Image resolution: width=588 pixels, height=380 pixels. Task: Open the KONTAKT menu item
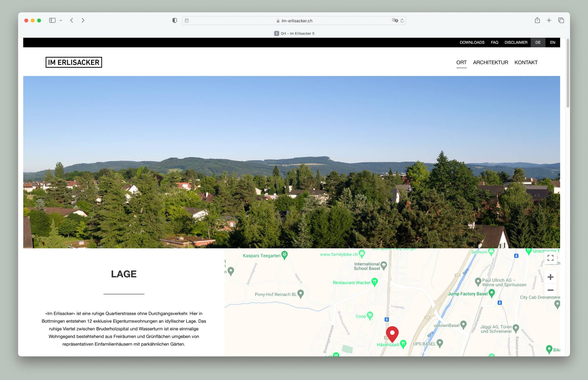[x=526, y=63]
